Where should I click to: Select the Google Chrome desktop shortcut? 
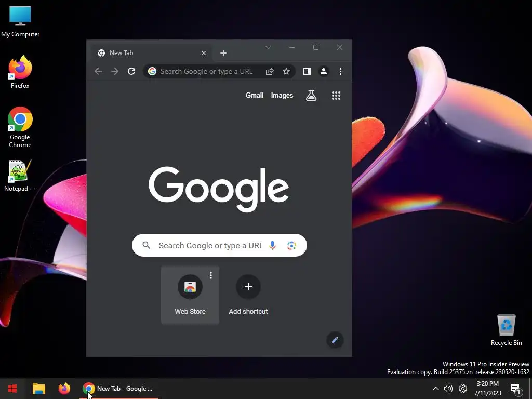point(20,127)
